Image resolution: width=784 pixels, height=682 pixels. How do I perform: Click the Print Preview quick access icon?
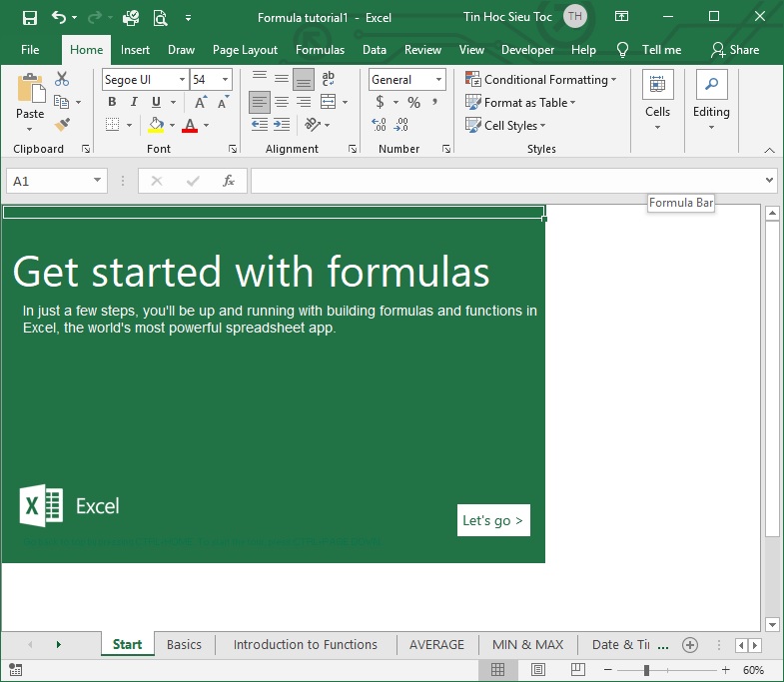[160, 18]
